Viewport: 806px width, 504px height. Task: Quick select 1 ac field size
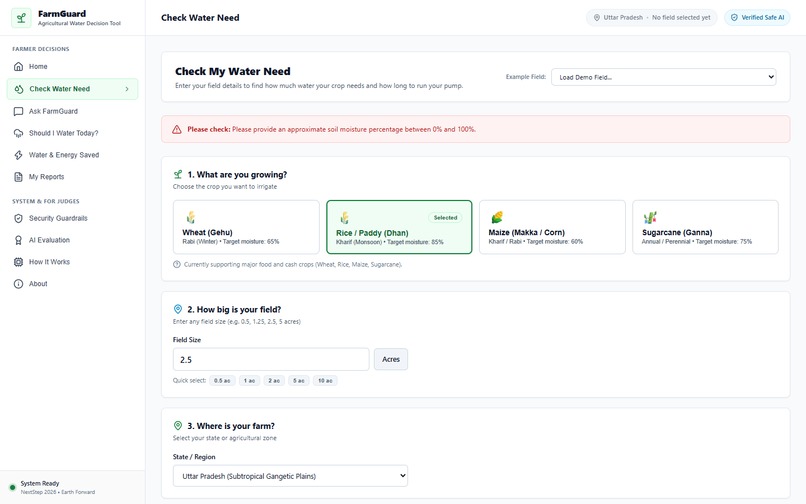(249, 381)
